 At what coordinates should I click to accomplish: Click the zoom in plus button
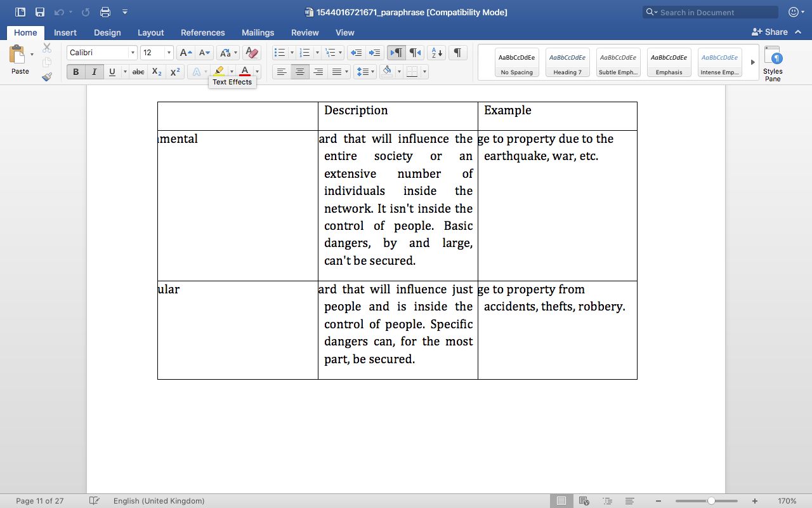coord(754,501)
